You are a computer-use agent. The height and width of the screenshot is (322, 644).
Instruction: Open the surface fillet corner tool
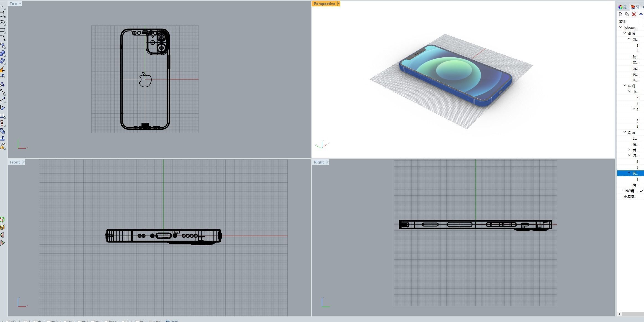[2, 45]
